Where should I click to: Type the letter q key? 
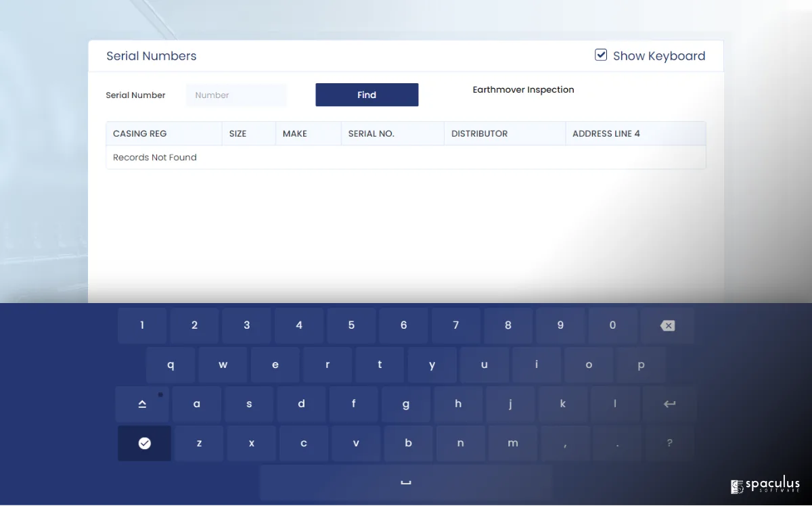point(171,365)
